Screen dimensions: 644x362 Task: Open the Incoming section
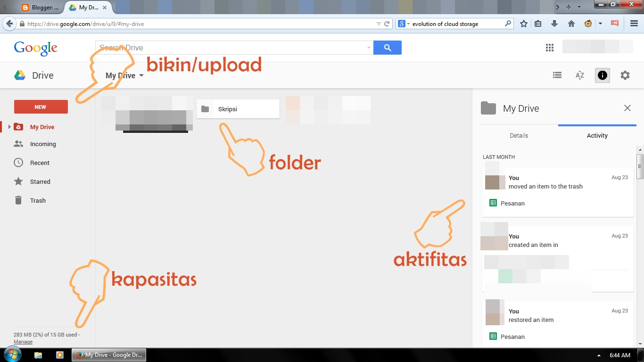43,144
